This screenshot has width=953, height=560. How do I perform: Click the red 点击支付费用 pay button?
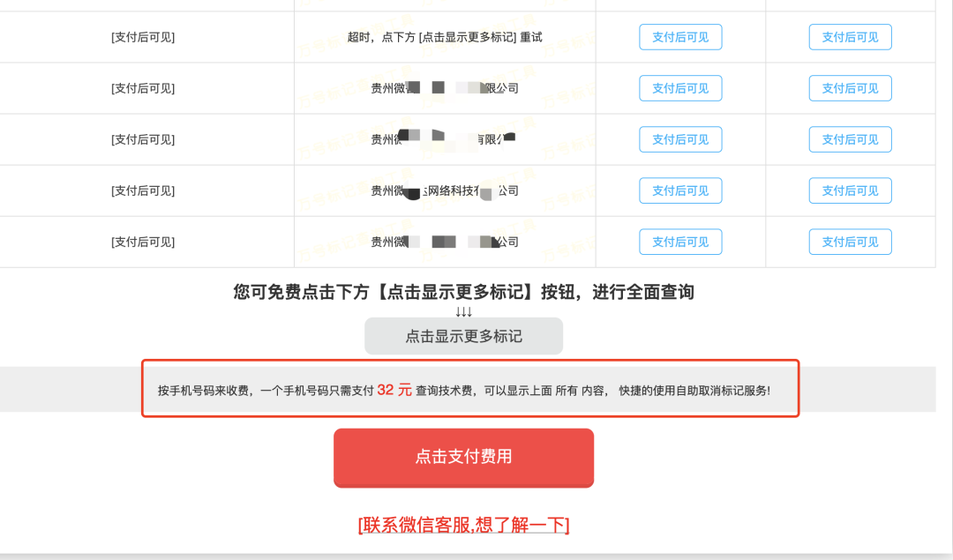coord(464,458)
